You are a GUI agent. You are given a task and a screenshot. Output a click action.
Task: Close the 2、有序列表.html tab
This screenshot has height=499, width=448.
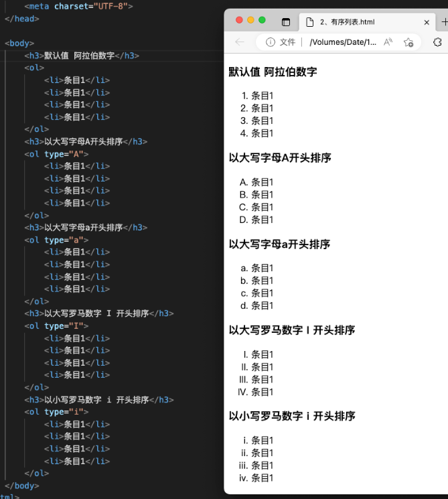point(427,22)
